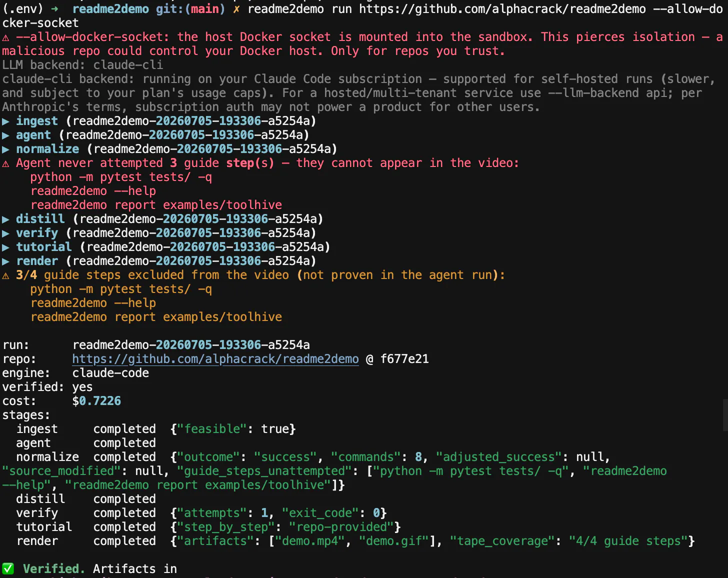Screen dimensions: 728x578
Task: Click the triangle marker before bold agent
Action: (5, 135)
